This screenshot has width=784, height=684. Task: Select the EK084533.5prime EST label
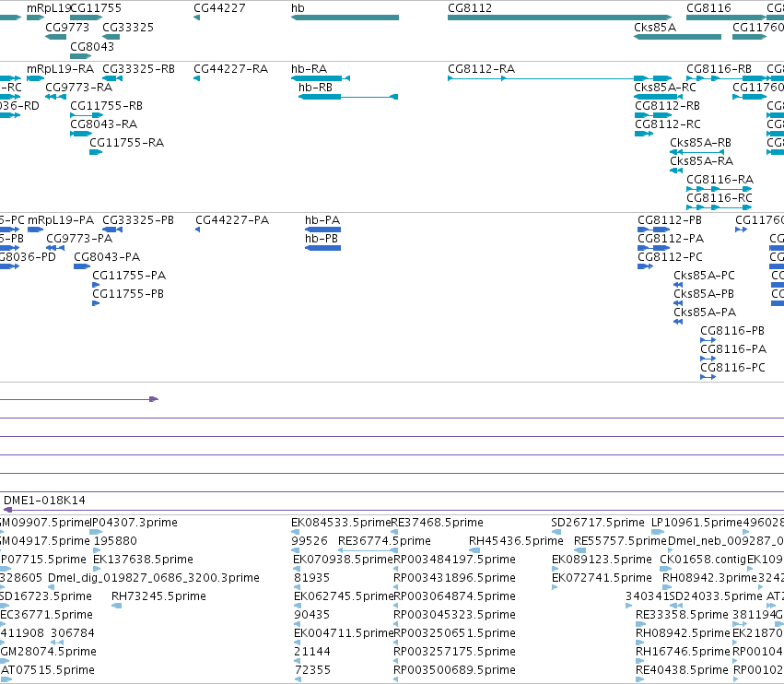coord(341,523)
